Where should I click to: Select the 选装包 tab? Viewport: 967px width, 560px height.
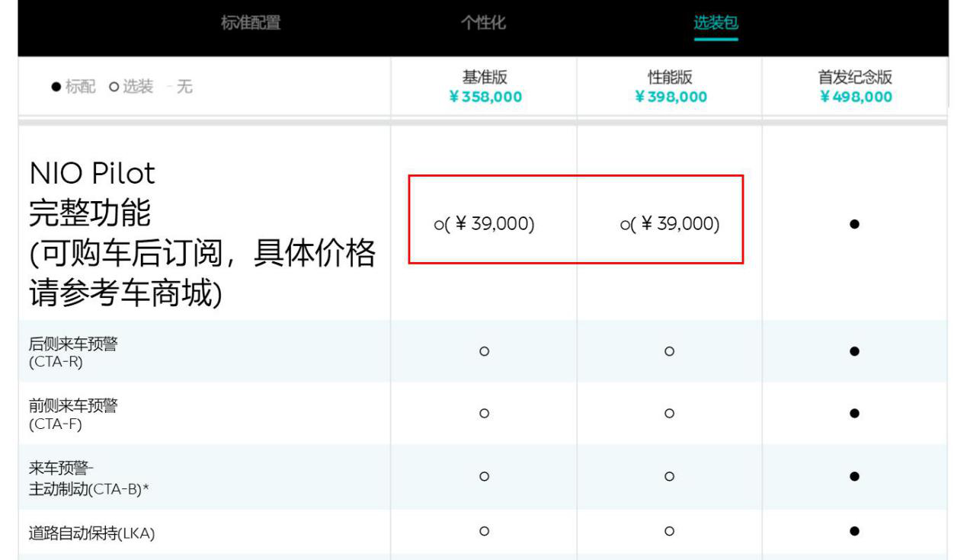[716, 23]
